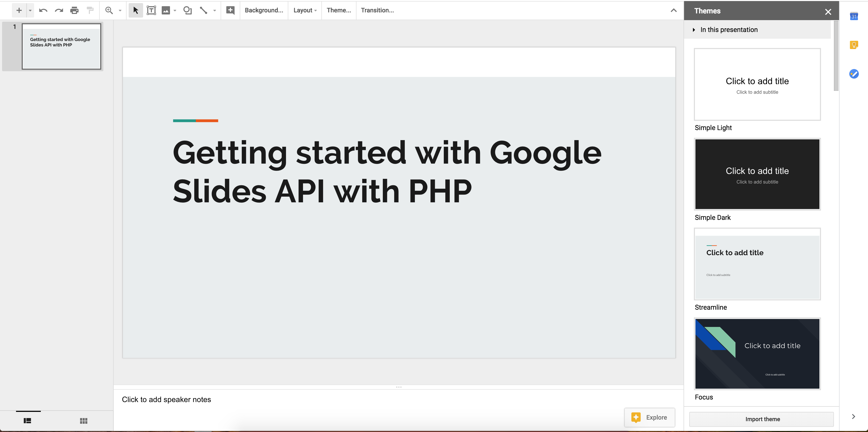The width and height of the screenshot is (868, 432).
Task: Click the Redo arrow icon
Action: click(x=59, y=10)
